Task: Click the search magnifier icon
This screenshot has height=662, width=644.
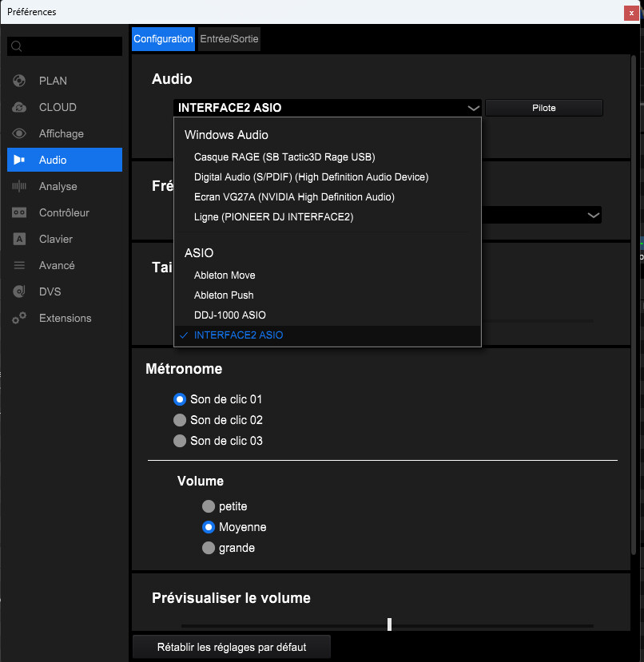Action: coord(17,46)
